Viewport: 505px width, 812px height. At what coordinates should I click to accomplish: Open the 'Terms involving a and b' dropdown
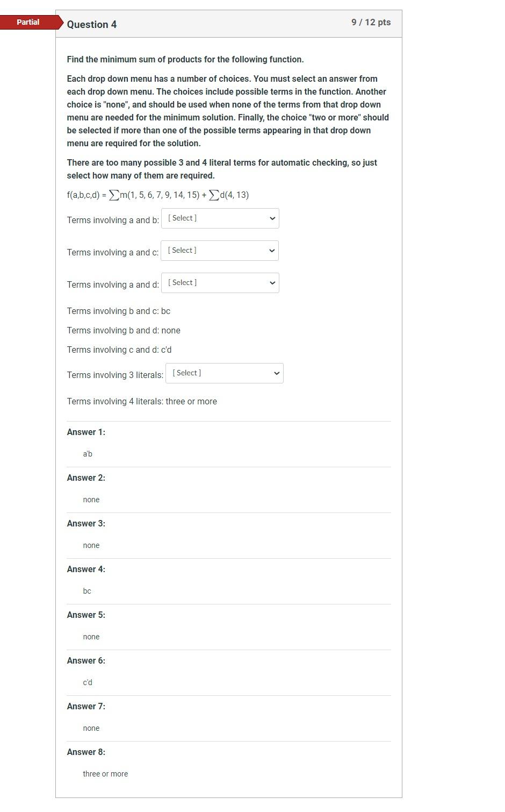[x=220, y=218]
